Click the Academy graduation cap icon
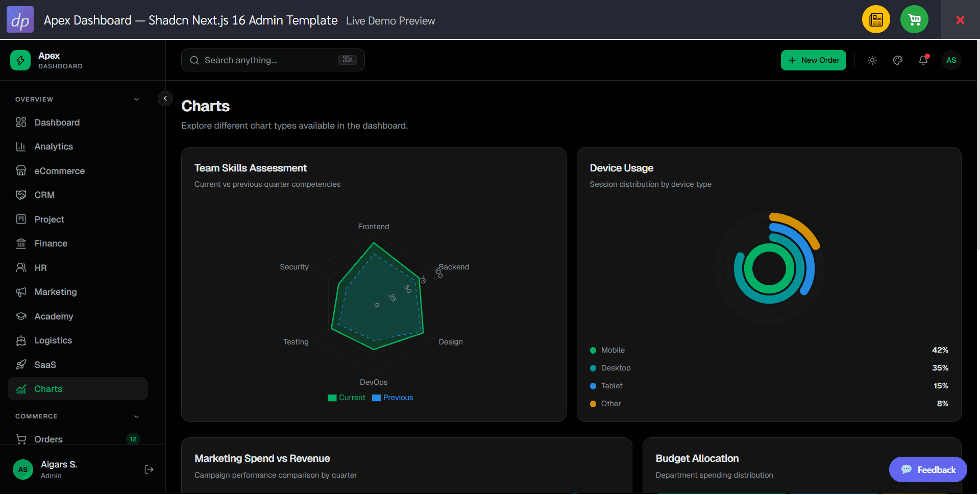The width and height of the screenshot is (980, 495). (21, 316)
